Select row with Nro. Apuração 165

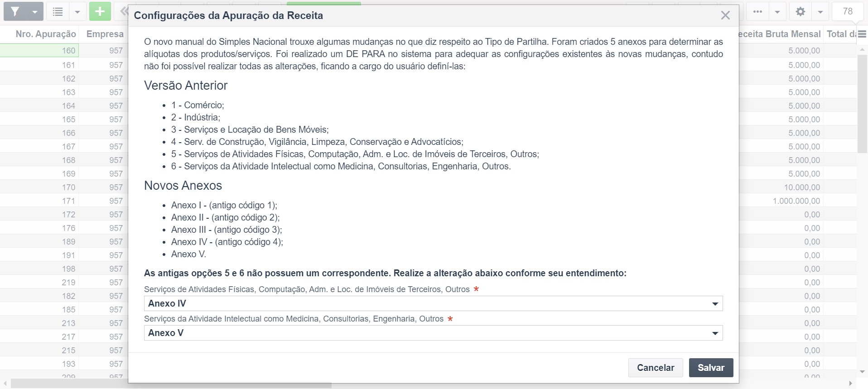tap(39, 119)
